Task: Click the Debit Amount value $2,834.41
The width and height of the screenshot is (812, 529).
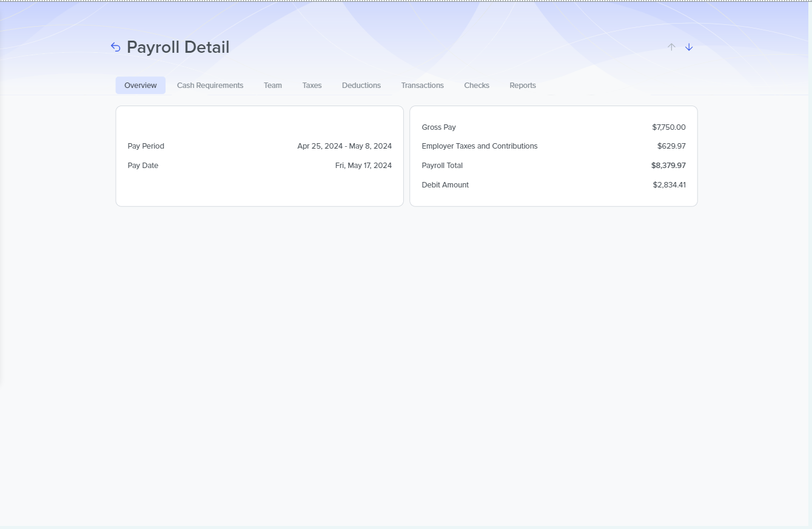Action: (x=669, y=185)
